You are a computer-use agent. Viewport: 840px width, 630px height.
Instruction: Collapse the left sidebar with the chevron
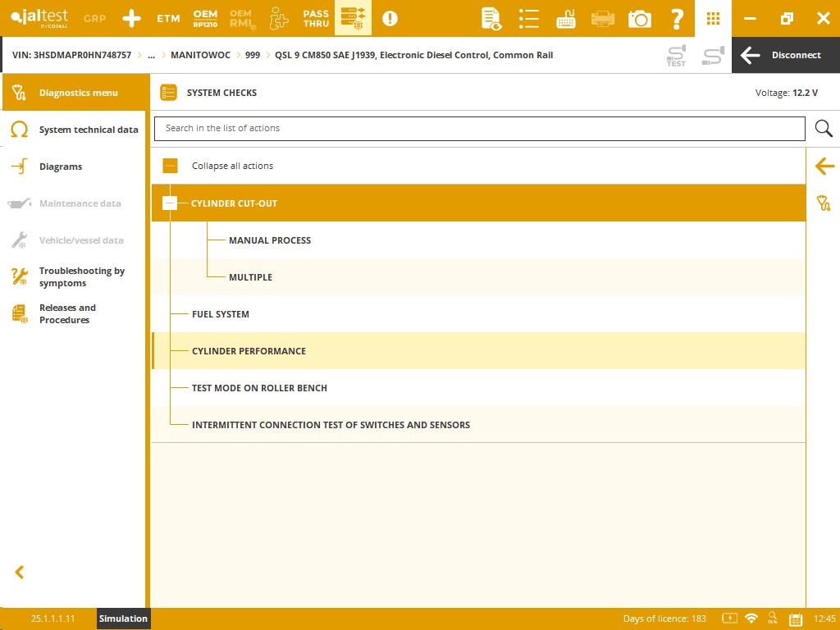coord(20,573)
